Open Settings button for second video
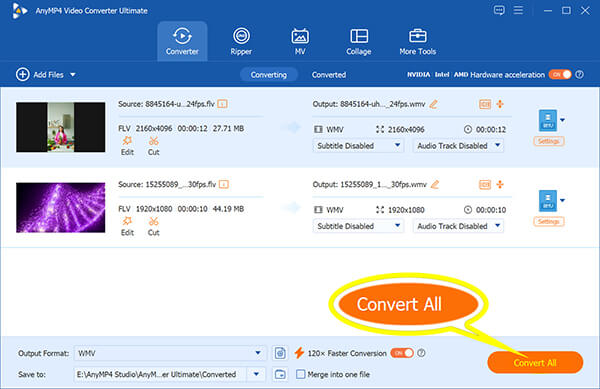This screenshot has width=600, height=389. [549, 221]
